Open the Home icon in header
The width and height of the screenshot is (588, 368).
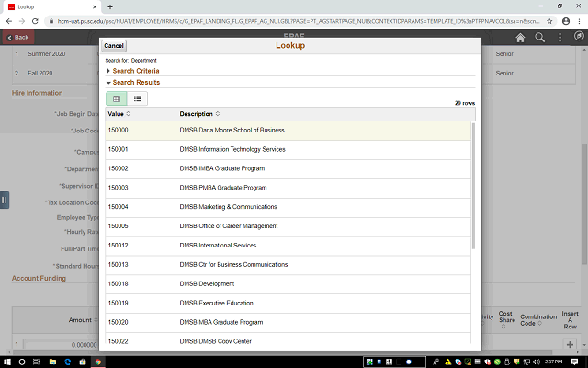pyautogui.click(x=520, y=38)
